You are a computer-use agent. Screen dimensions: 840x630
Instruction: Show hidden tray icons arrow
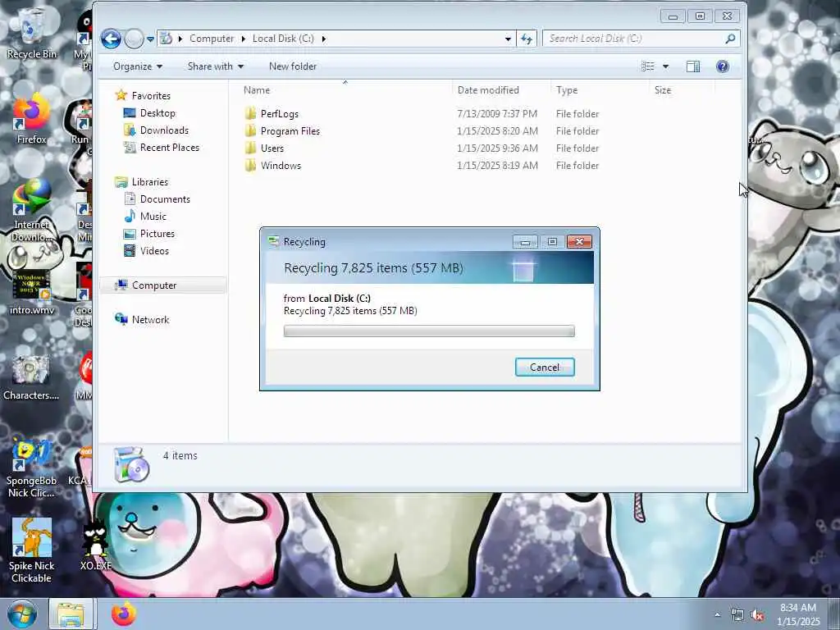click(x=717, y=615)
